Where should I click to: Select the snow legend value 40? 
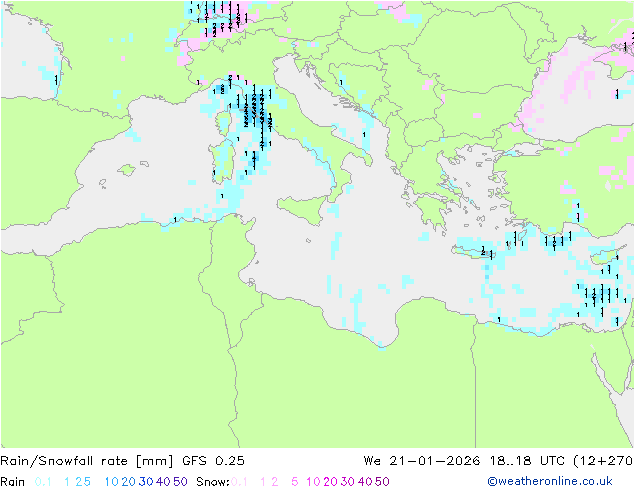(365, 482)
